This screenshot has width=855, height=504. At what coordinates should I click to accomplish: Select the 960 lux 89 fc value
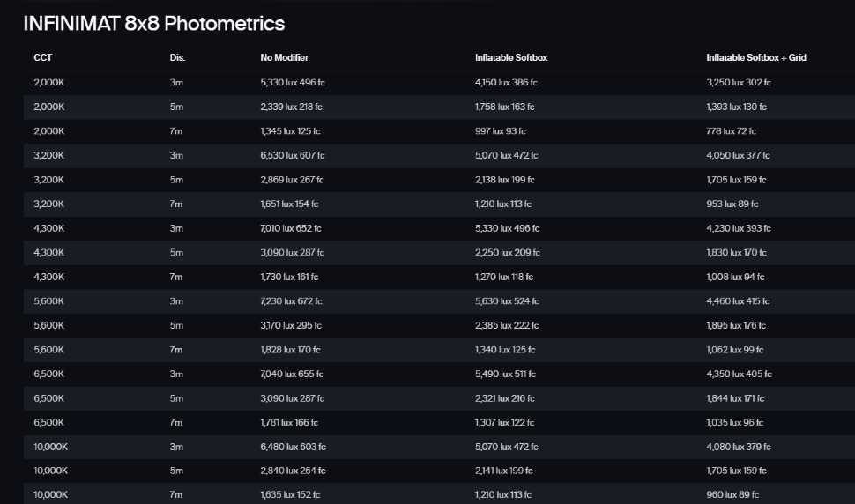tap(732, 495)
